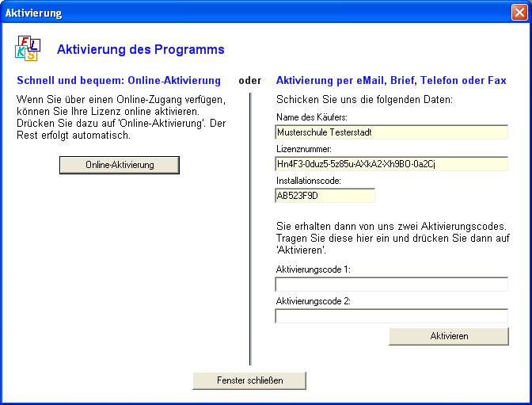The height and width of the screenshot is (405, 532).
Task: Focus the Aktivierungscode 2 input box
Action: 391,316
